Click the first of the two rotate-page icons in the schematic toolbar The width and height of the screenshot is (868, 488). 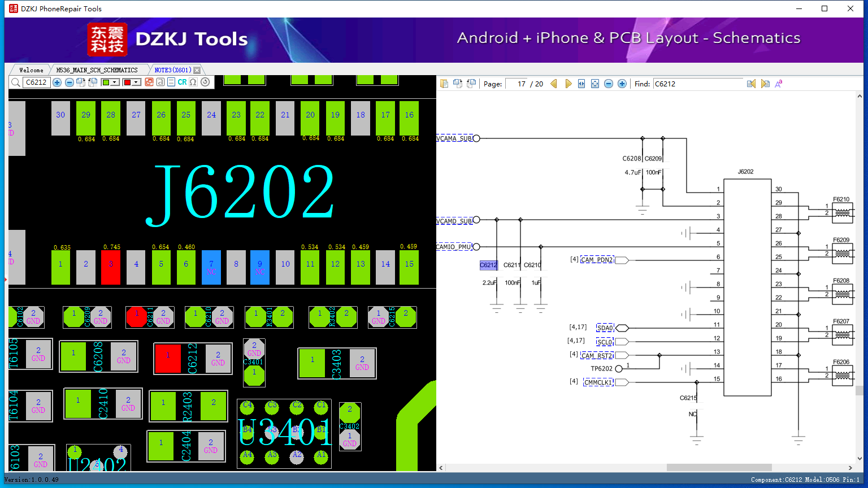458,84
